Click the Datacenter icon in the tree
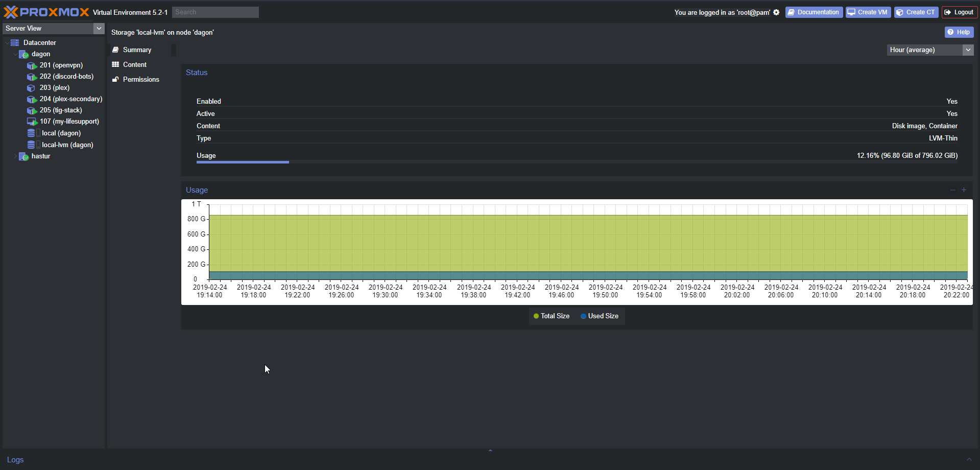Screen dimensions: 980x470 coord(15,43)
